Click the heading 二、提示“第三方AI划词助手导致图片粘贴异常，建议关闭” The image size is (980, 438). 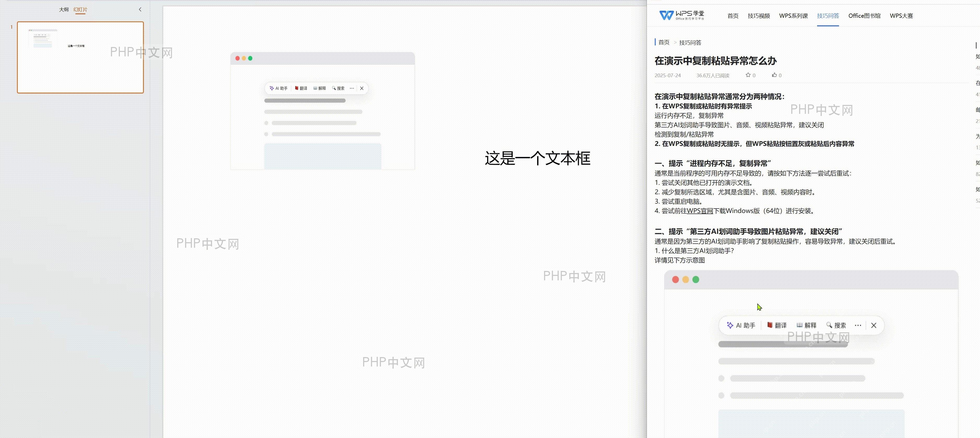tap(748, 231)
